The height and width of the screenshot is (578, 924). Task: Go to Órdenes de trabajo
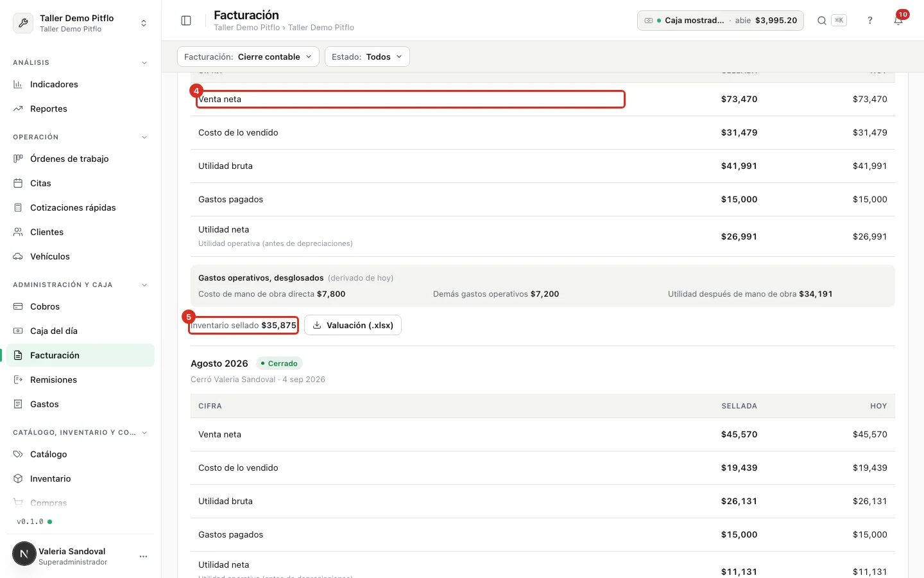coord(81,159)
